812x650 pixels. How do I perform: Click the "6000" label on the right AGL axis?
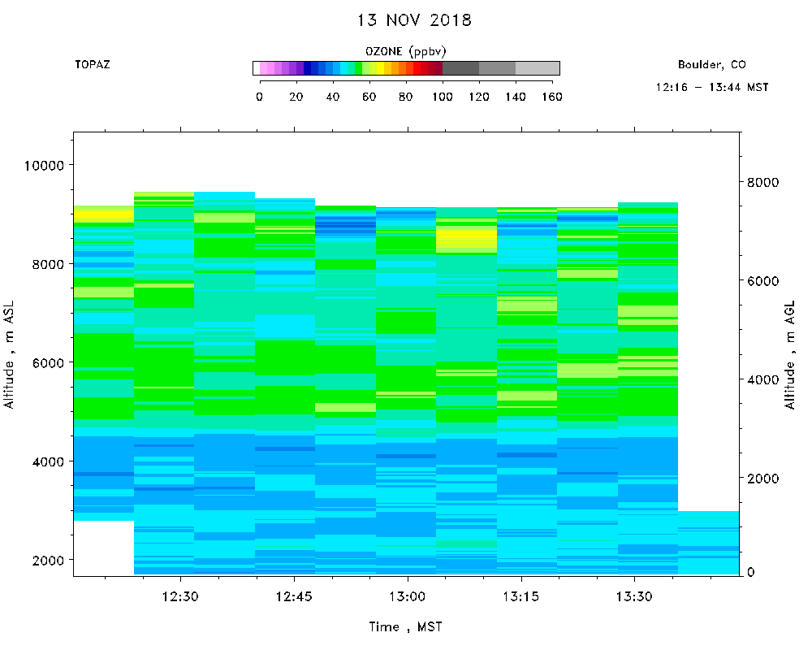(762, 281)
